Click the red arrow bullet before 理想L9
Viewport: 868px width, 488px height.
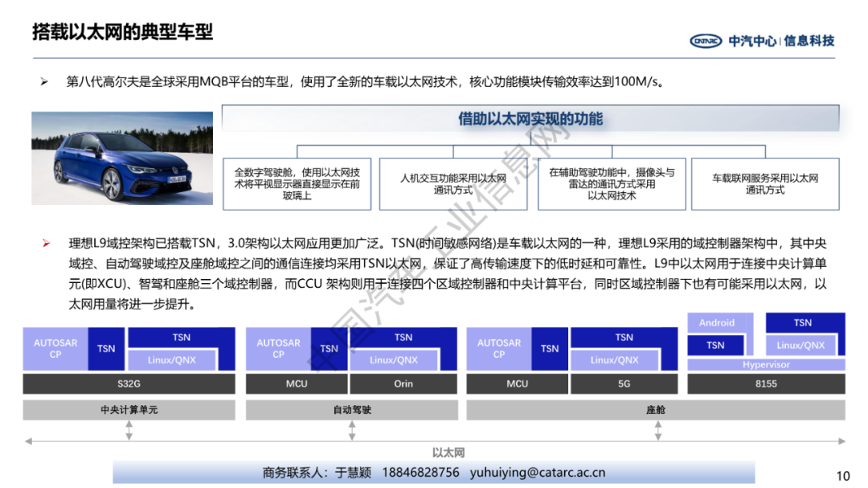[47, 243]
